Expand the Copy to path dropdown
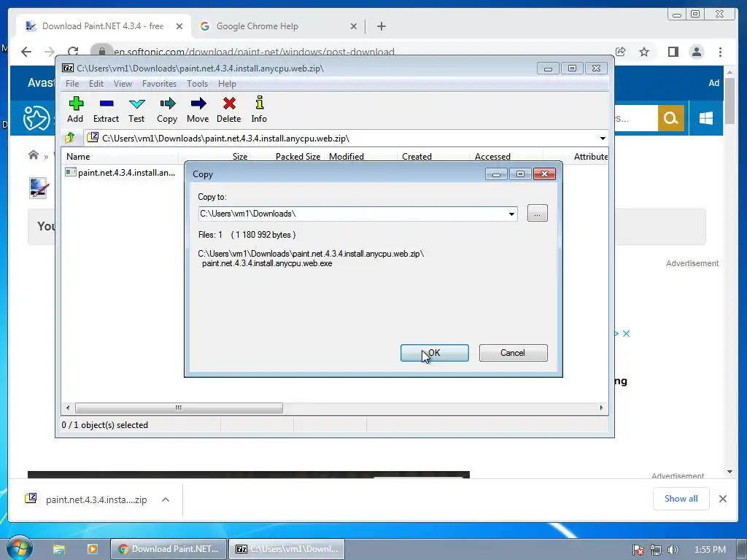 click(511, 214)
